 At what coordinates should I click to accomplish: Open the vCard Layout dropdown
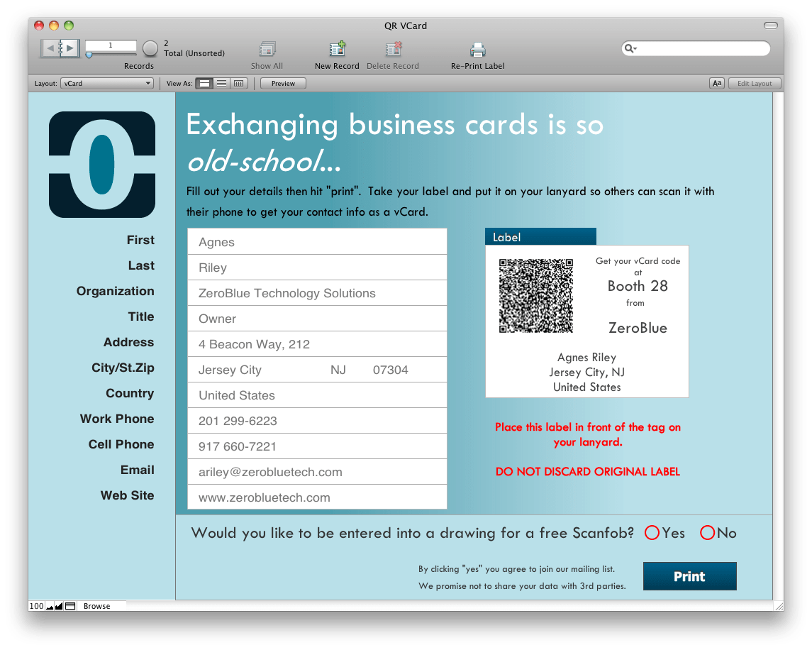pos(106,83)
